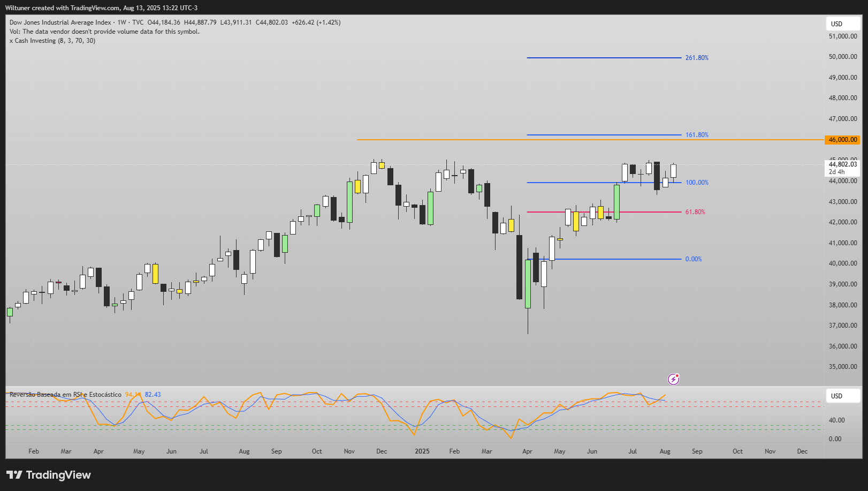Click the 35,000.00 price axis label
Screen dimensions: 868x491
843,367
